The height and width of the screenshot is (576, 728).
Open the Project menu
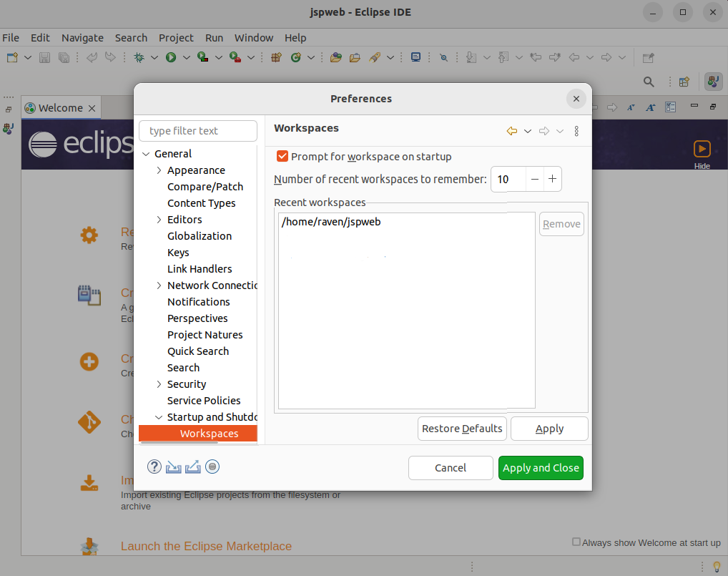tap(176, 38)
